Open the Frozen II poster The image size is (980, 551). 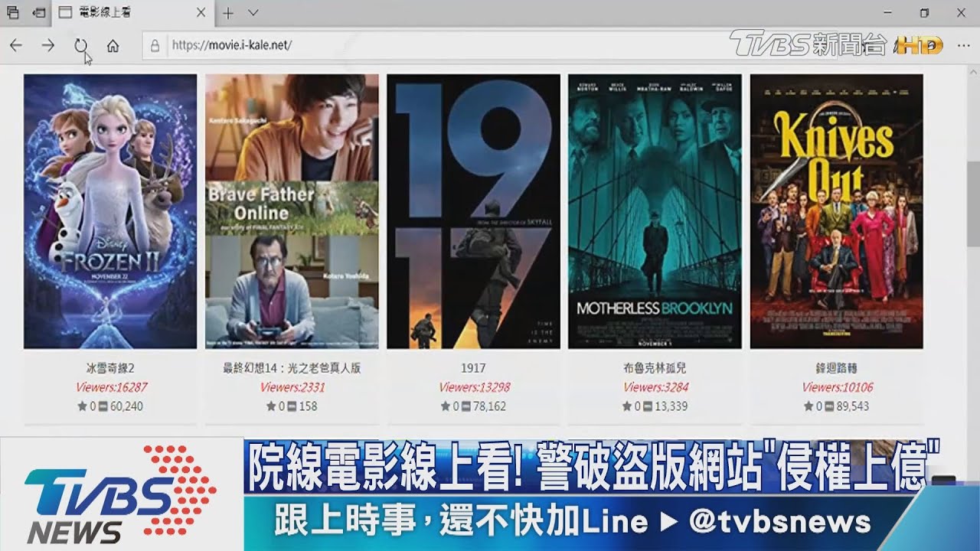pyautogui.click(x=110, y=211)
